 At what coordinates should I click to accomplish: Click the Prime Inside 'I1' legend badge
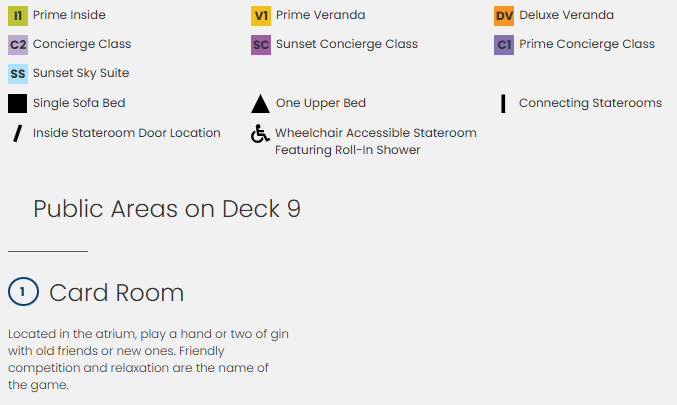coord(17,16)
